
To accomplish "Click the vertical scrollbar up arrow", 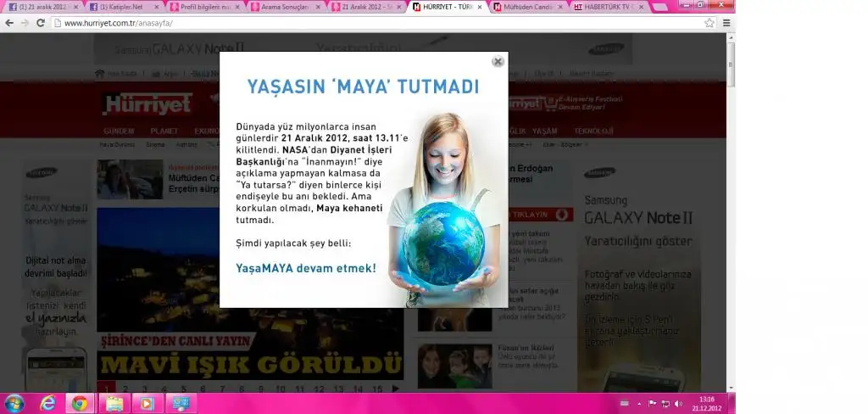I will [731, 37].
